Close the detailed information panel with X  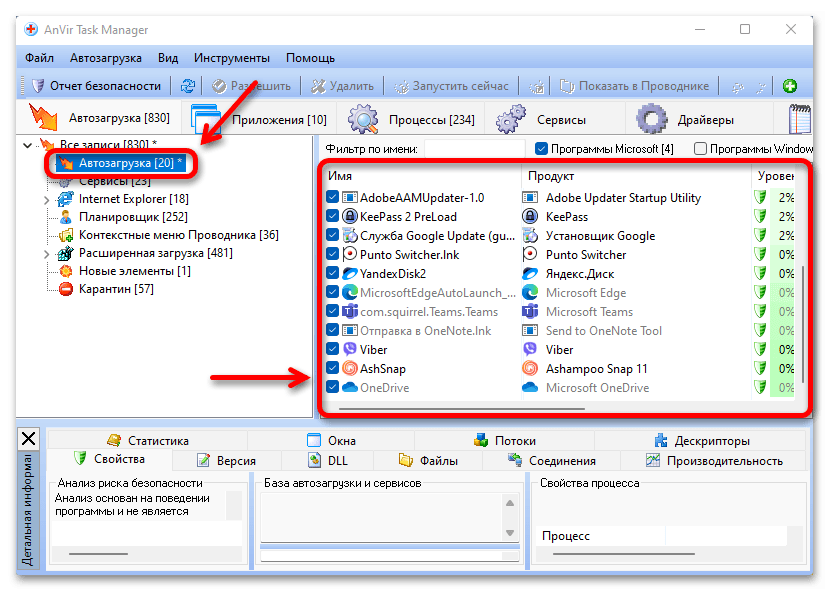coord(29,438)
